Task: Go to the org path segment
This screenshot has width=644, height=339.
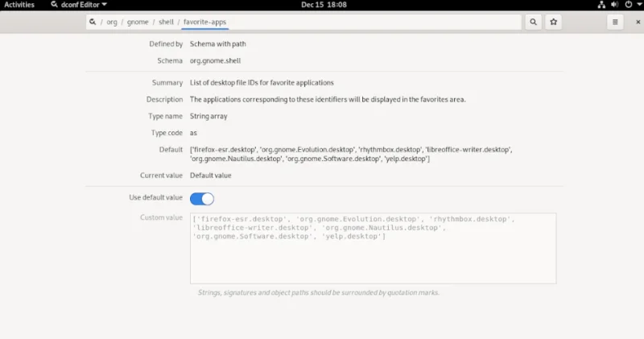Action: (112, 23)
